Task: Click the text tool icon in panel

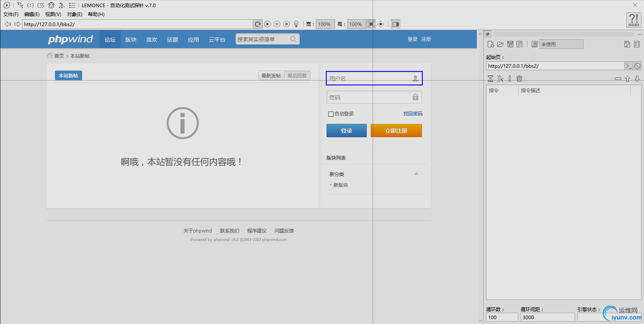Action: (637, 44)
